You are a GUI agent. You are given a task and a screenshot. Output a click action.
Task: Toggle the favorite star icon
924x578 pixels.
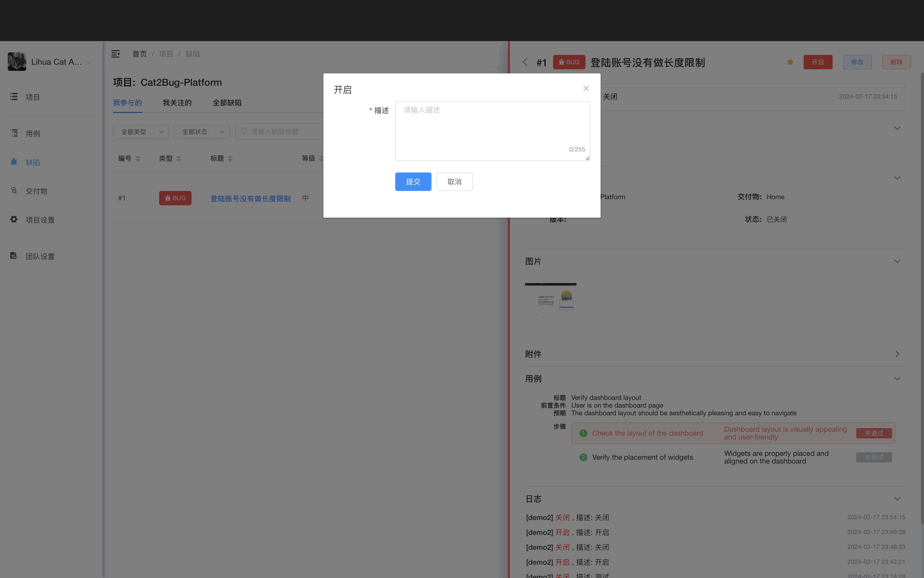tap(790, 62)
